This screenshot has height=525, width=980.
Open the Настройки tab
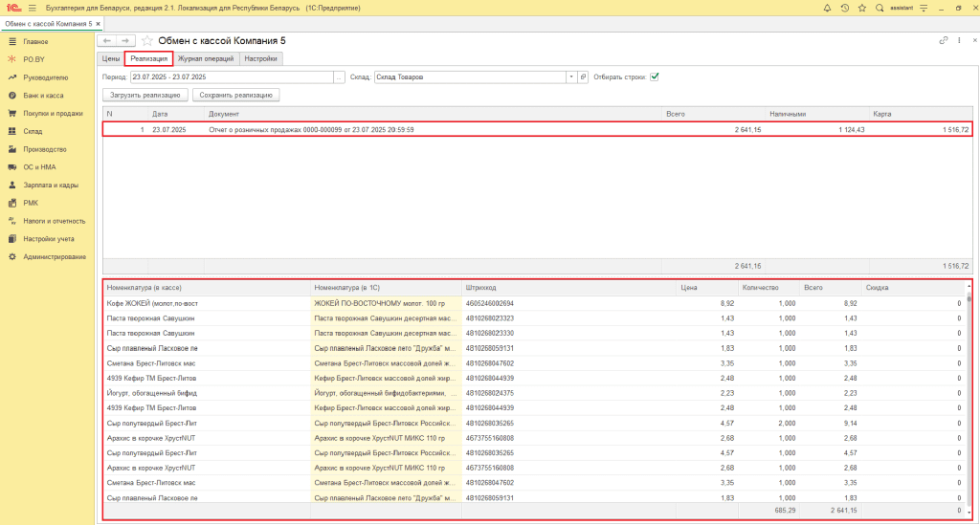point(260,58)
